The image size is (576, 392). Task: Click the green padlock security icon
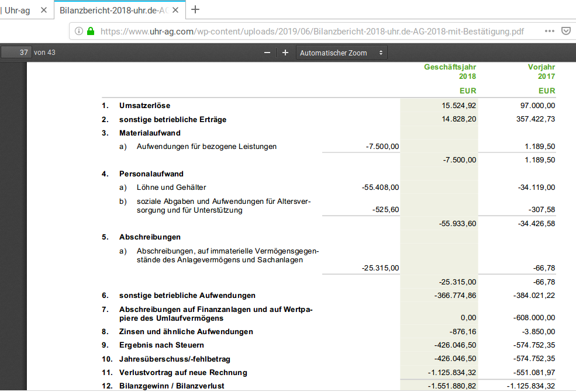(x=92, y=32)
